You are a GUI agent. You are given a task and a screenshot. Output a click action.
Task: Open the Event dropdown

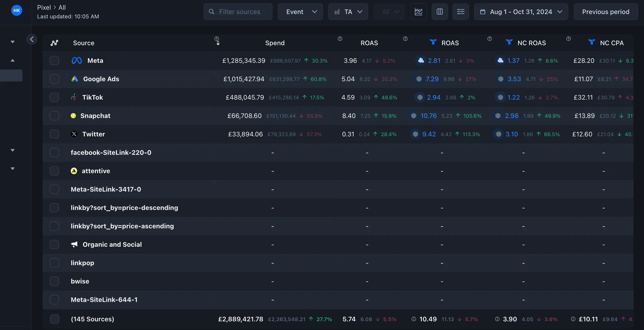300,12
